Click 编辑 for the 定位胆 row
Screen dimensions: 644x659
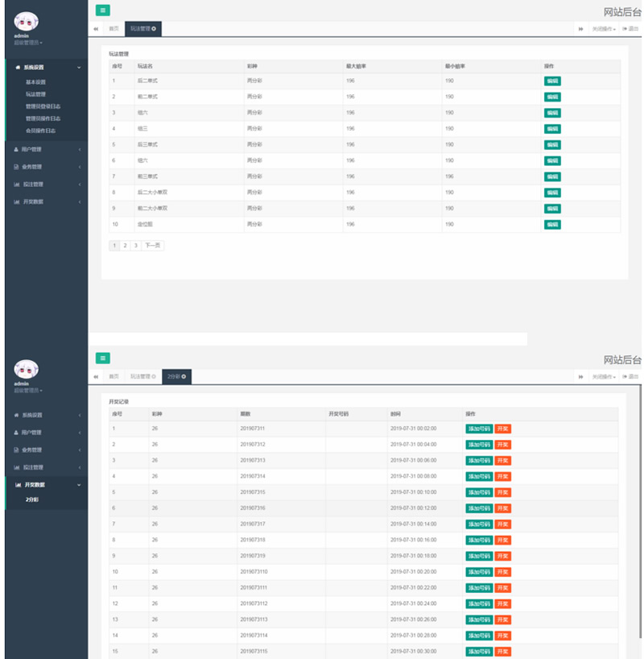coord(552,225)
